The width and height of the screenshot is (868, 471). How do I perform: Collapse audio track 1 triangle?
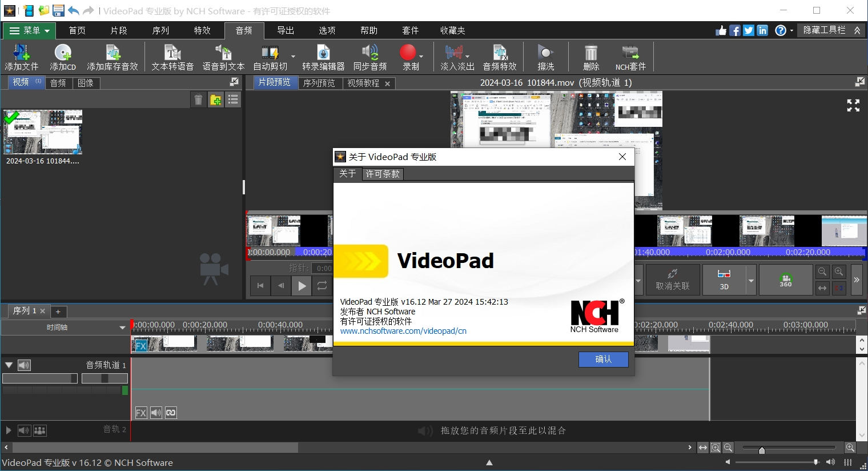click(x=9, y=365)
